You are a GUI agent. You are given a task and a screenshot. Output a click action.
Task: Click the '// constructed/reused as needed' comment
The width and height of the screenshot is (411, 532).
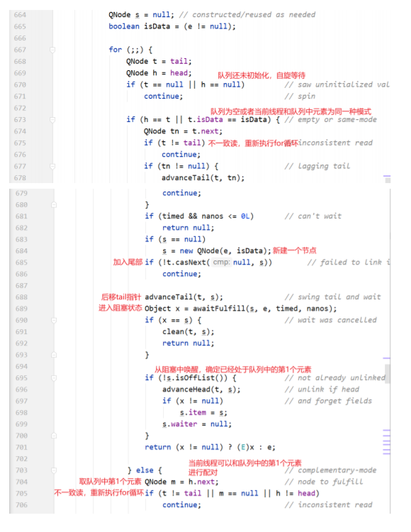247,15
